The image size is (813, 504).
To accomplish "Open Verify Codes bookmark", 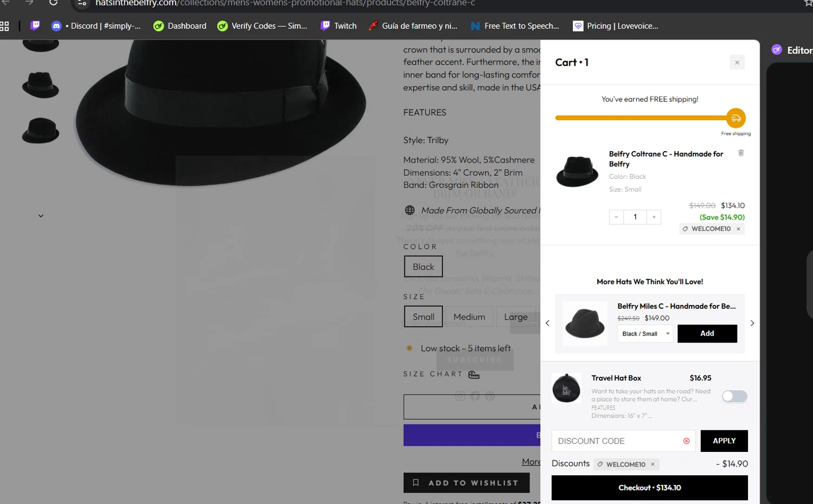I will [x=262, y=25].
